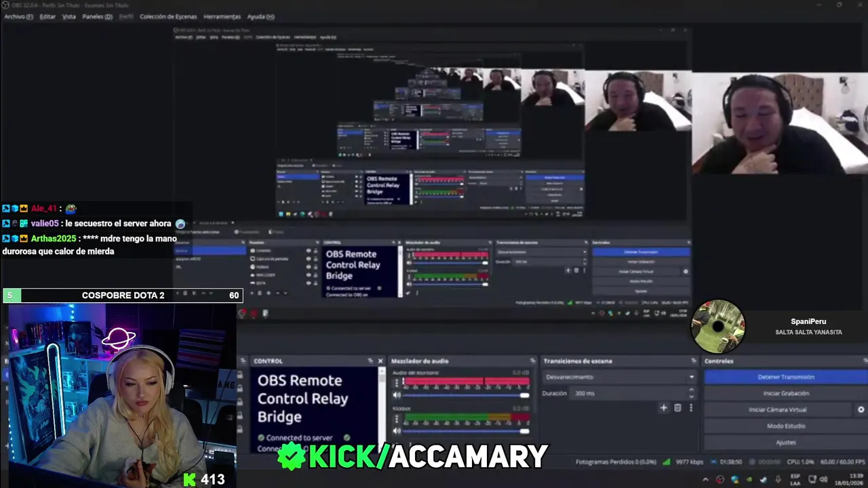Undock the Transiciones de escena panel

[694, 361]
